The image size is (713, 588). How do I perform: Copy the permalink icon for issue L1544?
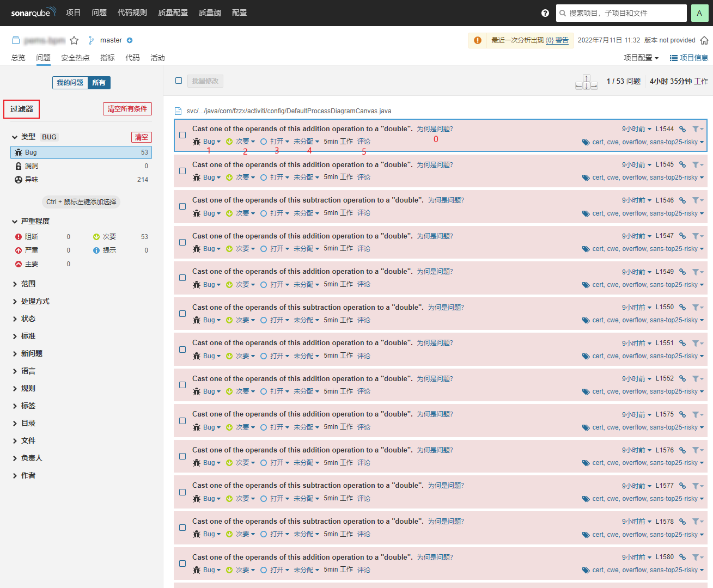pos(682,129)
